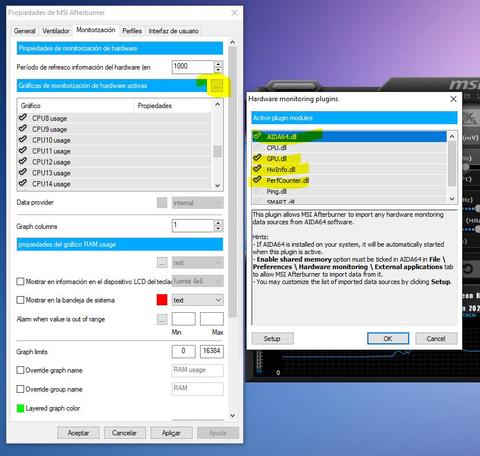Image resolution: width=480 pixels, height=456 pixels.
Task: Click the Aceptar button
Action: click(78, 433)
